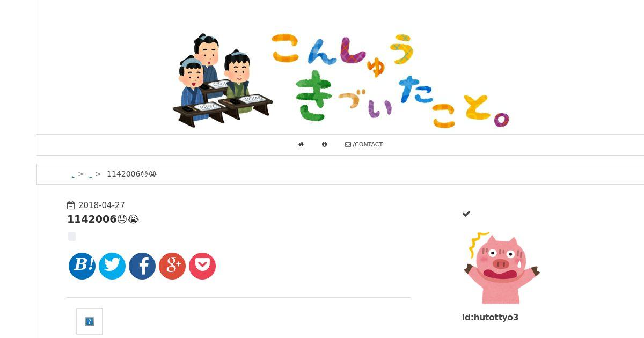Click the envelope icon beside CONTACT

click(x=348, y=144)
